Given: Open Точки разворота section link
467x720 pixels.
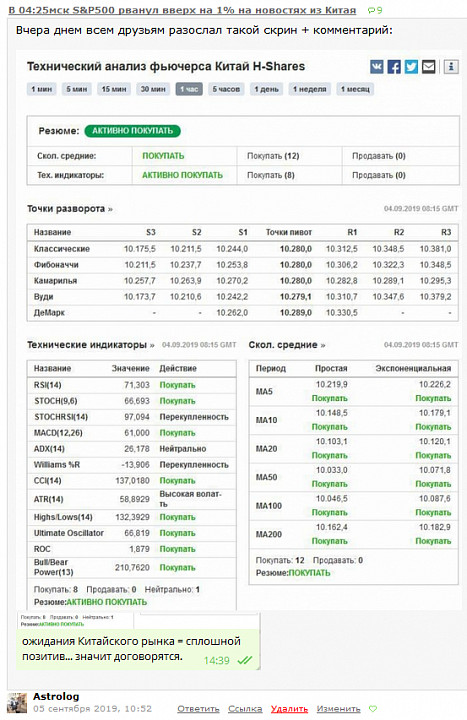Looking at the screenshot, I should 70,209.
